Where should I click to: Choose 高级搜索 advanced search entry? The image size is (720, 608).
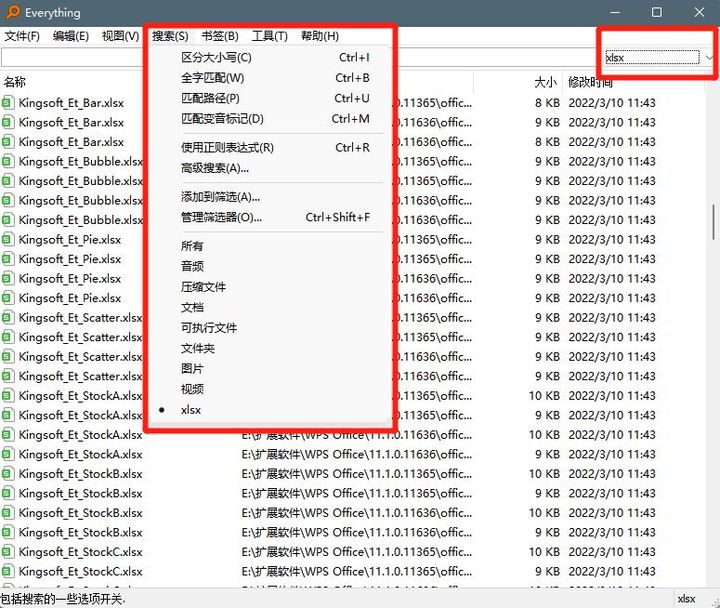click(214, 168)
